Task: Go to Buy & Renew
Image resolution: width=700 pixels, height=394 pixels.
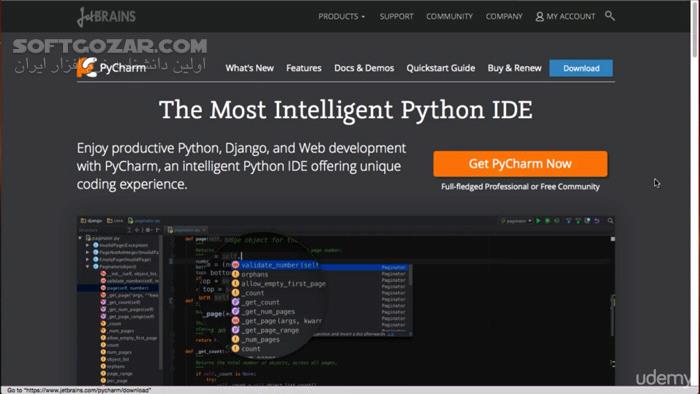Action: pos(514,68)
